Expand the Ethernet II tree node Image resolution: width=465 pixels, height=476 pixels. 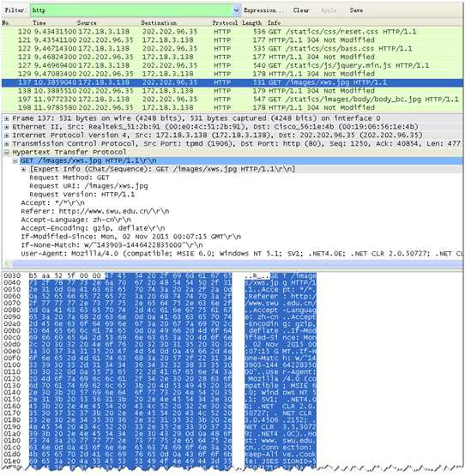6,127
